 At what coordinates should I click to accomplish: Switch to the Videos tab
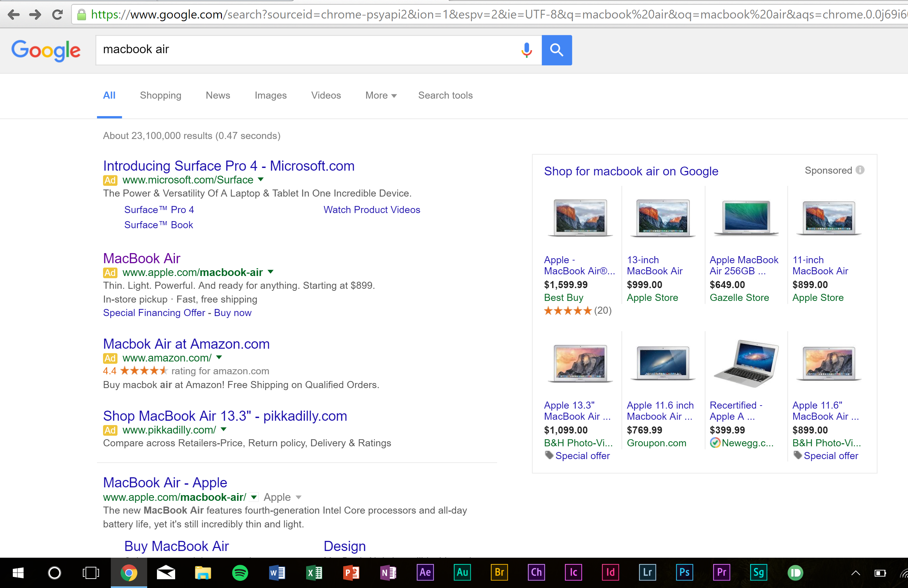point(326,95)
